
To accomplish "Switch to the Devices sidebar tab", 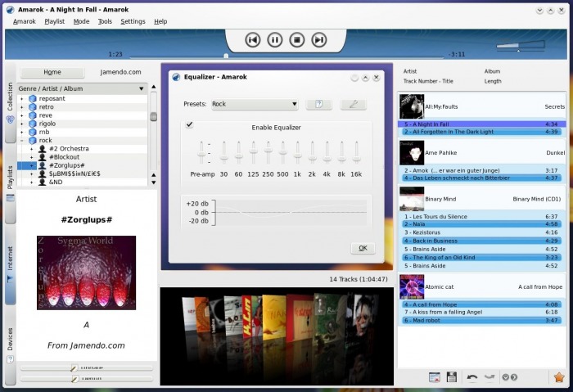I will 10,345.
